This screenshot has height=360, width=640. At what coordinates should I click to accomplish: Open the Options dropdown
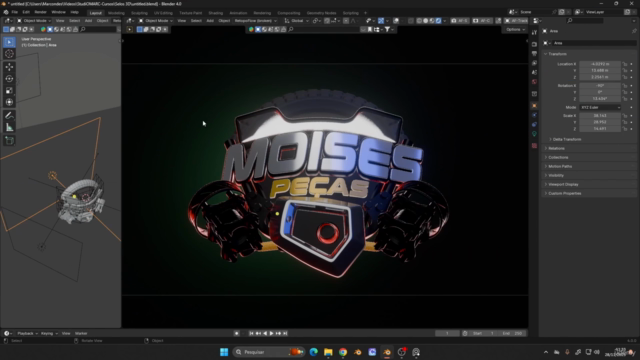point(516,29)
